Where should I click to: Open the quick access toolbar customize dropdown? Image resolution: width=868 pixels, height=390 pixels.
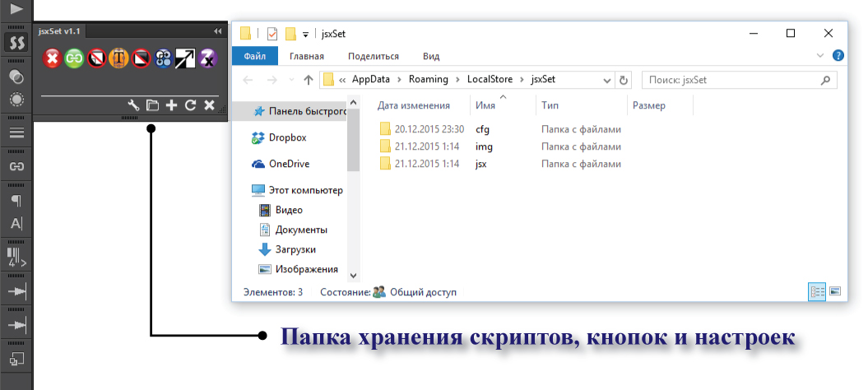(x=305, y=35)
